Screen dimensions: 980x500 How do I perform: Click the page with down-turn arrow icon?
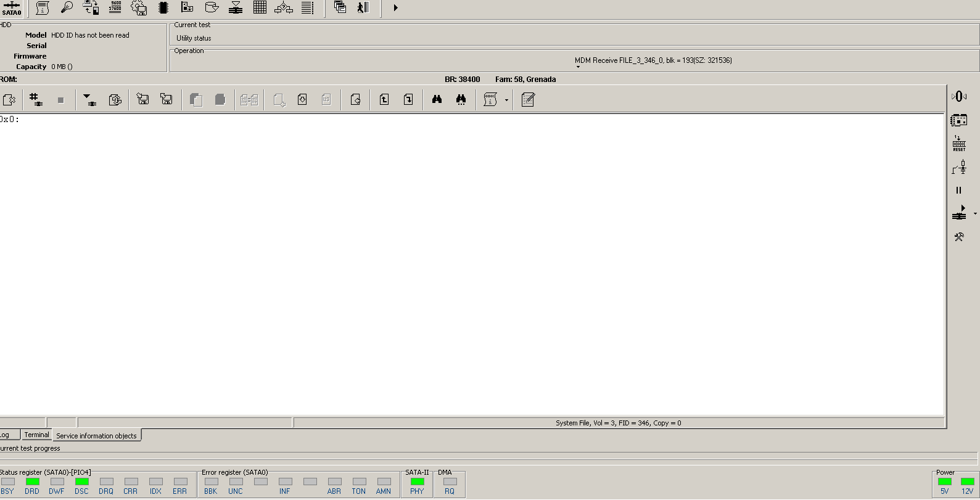pos(408,99)
